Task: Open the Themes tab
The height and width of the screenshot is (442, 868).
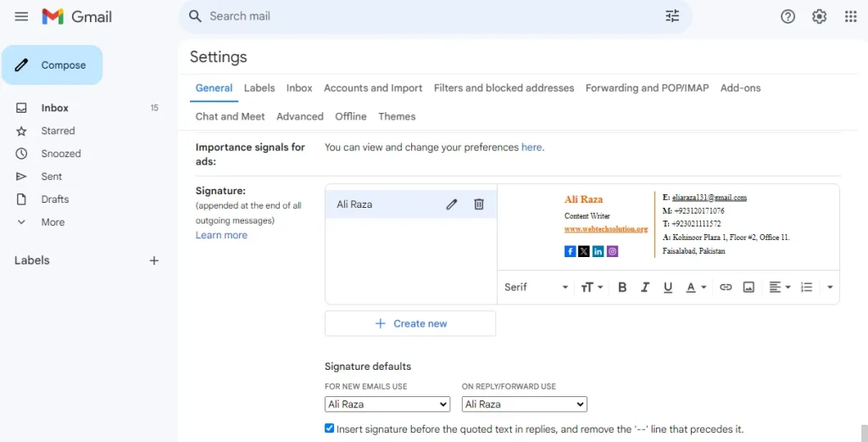Action: tap(397, 116)
